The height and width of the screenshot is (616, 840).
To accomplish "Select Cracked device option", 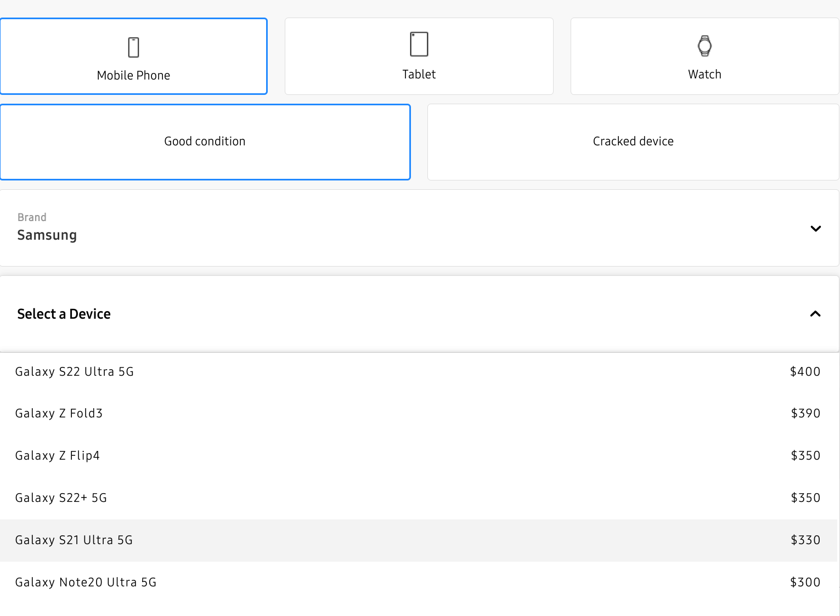I will [633, 142].
